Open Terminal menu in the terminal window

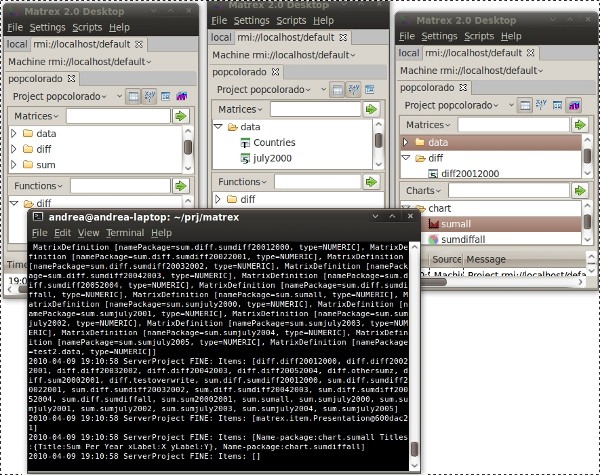(125, 232)
